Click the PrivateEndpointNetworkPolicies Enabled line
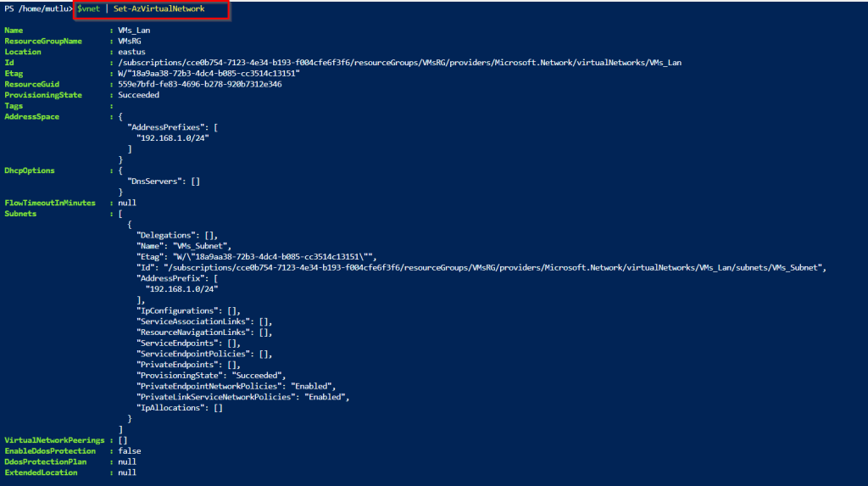 click(x=236, y=386)
